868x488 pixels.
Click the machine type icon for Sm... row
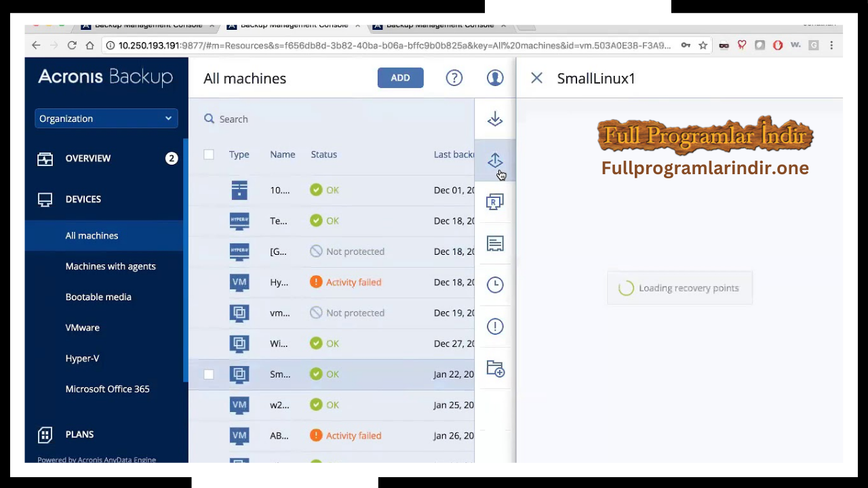click(239, 374)
